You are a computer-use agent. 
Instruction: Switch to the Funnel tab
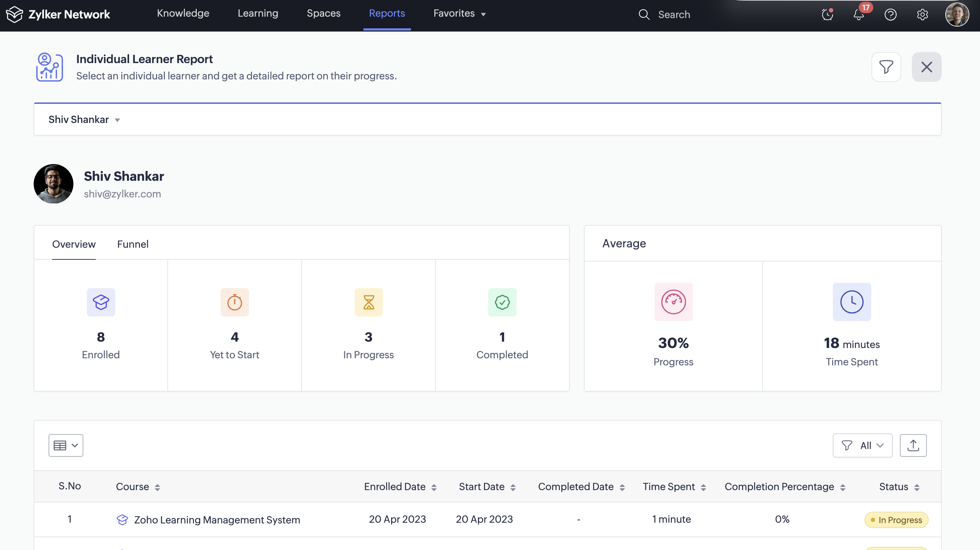click(x=132, y=244)
